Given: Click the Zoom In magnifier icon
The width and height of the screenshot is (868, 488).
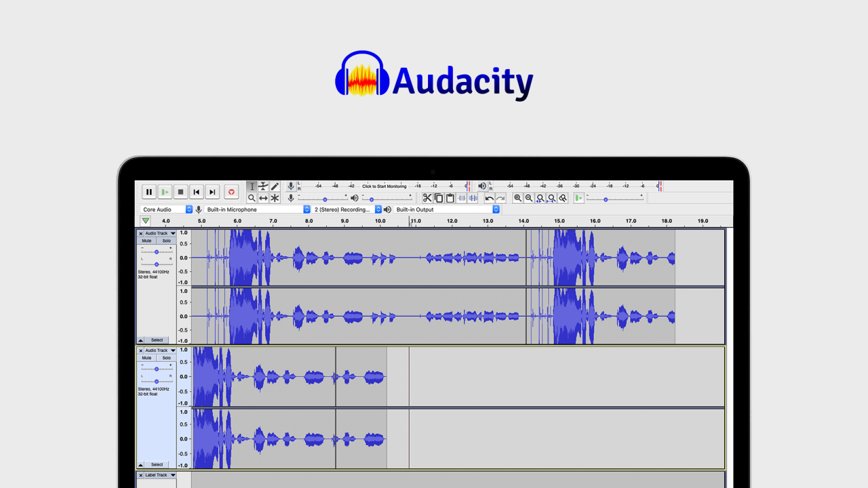Looking at the screenshot, I should (519, 197).
